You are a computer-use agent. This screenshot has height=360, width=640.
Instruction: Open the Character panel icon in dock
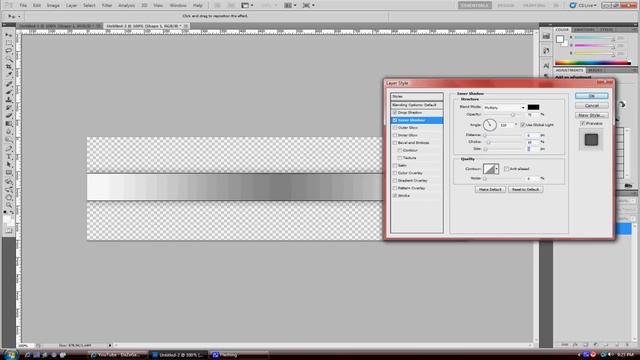pyautogui.click(x=546, y=65)
